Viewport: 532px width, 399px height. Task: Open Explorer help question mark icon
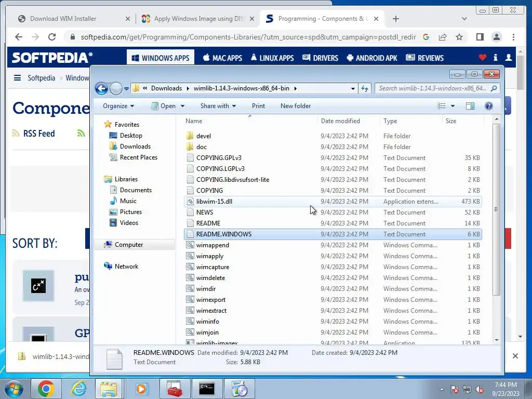pyautogui.click(x=489, y=106)
